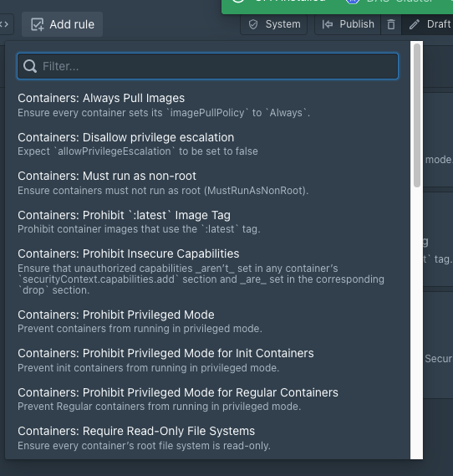
Task: Toggle the code view brackets button
Action: tap(5, 24)
